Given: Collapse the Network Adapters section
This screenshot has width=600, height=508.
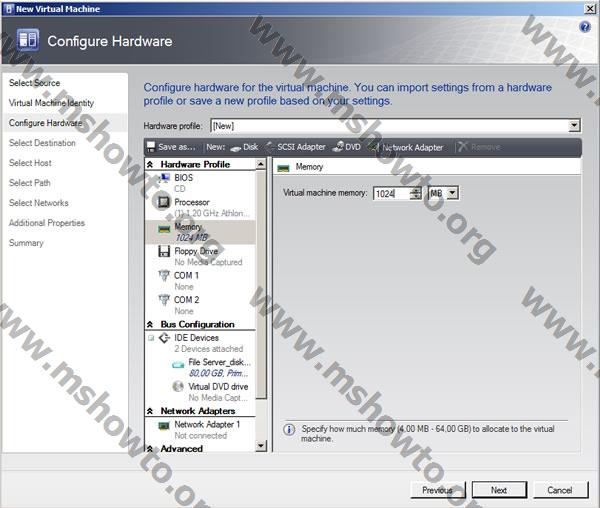Looking at the screenshot, I should (150, 411).
